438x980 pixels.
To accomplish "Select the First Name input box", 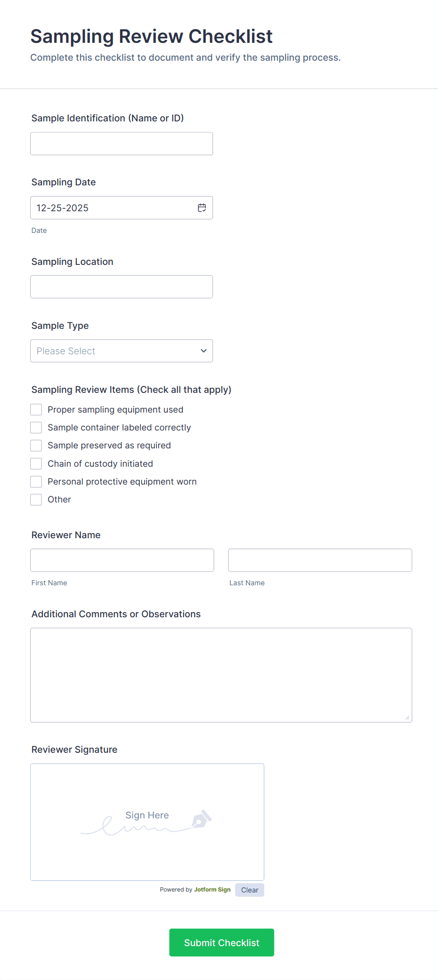I will tap(122, 560).
